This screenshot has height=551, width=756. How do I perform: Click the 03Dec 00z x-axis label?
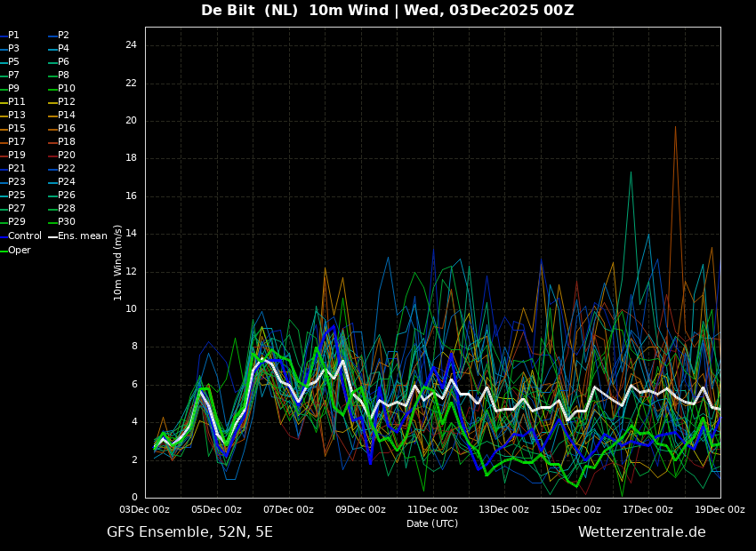(x=146, y=509)
